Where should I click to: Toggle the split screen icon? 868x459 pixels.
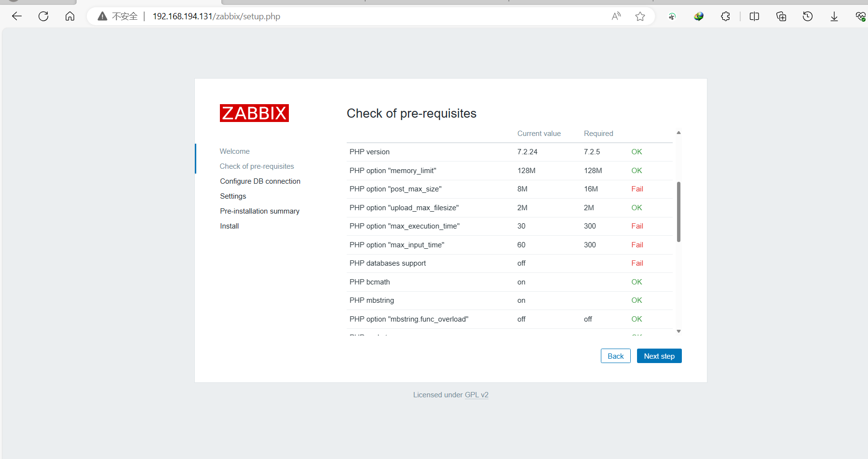755,16
